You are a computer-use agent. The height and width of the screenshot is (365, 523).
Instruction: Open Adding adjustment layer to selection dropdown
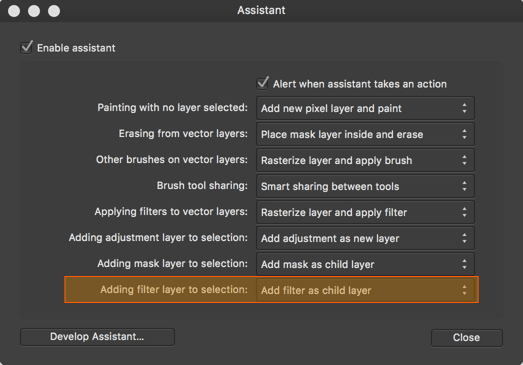point(365,238)
